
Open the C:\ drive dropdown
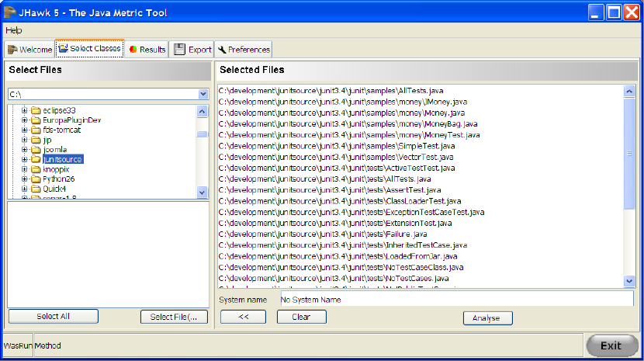203,94
